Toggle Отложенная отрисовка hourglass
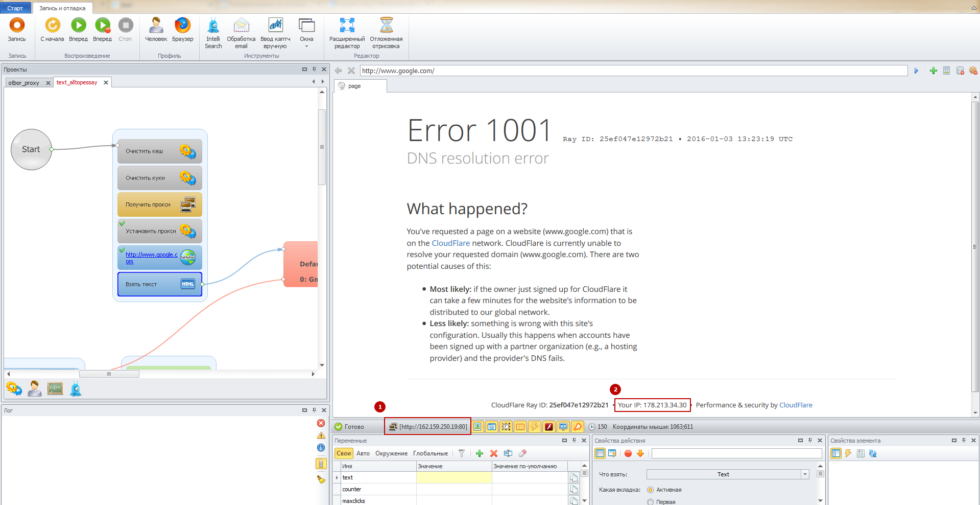Viewport: 980px width, 505px height. 386,33
